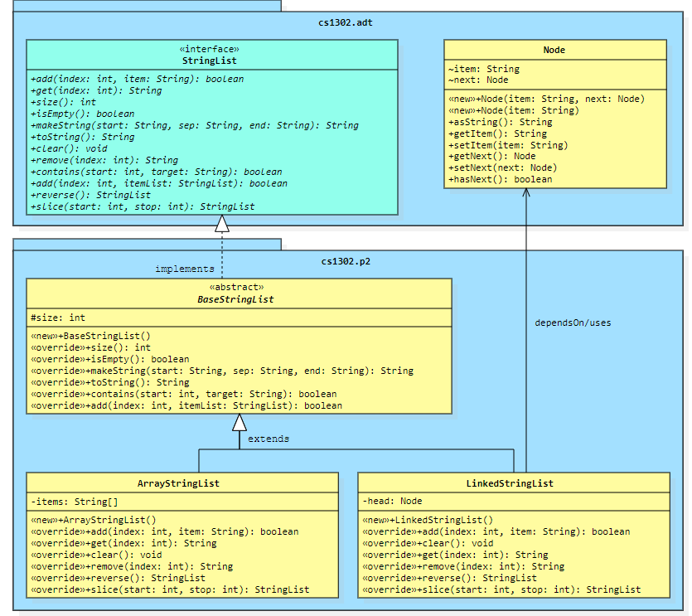
Task: Select the Node class title
Action: click(554, 50)
